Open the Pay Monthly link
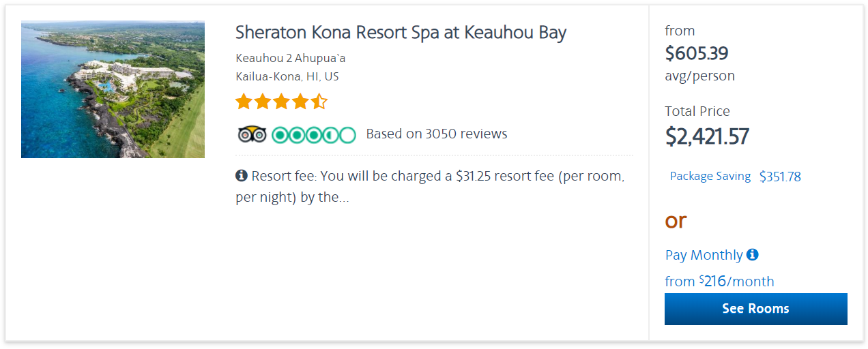 (704, 255)
